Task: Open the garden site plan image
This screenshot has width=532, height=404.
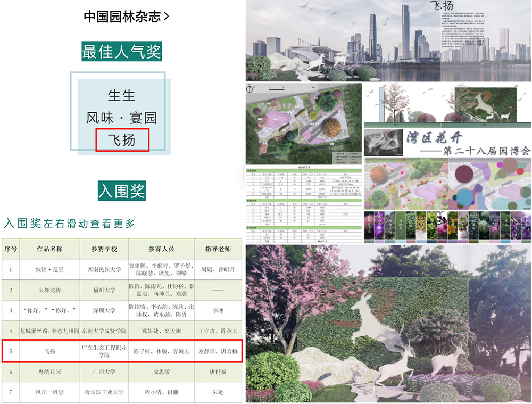Action: click(x=304, y=124)
